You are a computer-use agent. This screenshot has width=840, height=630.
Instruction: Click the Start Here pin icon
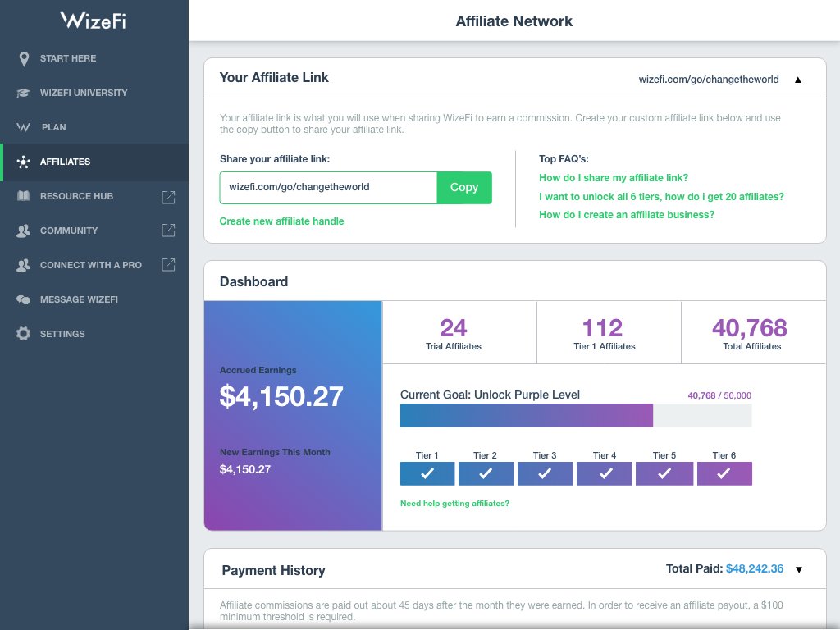click(x=24, y=59)
